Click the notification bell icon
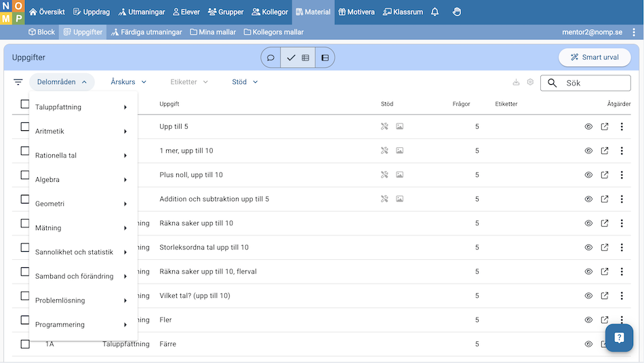This screenshot has height=363, width=644. [435, 12]
